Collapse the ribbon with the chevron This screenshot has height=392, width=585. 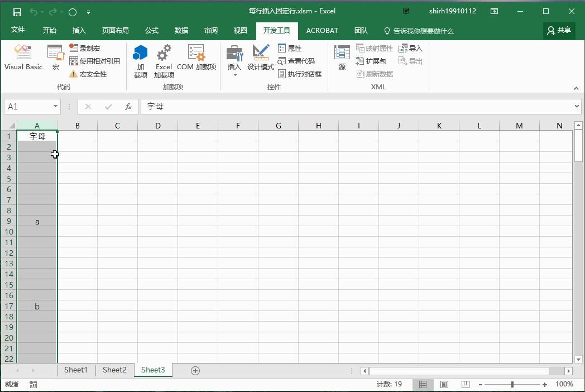pyautogui.click(x=577, y=88)
